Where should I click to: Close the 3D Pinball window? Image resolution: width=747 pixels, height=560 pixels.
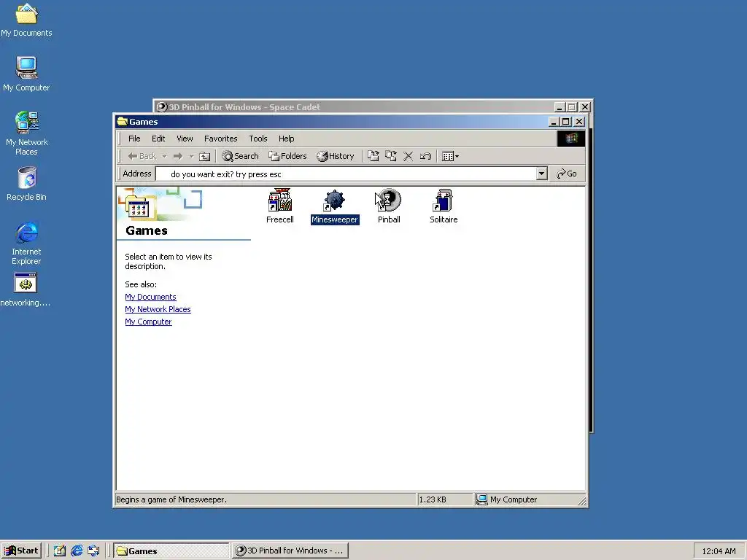pyautogui.click(x=585, y=107)
